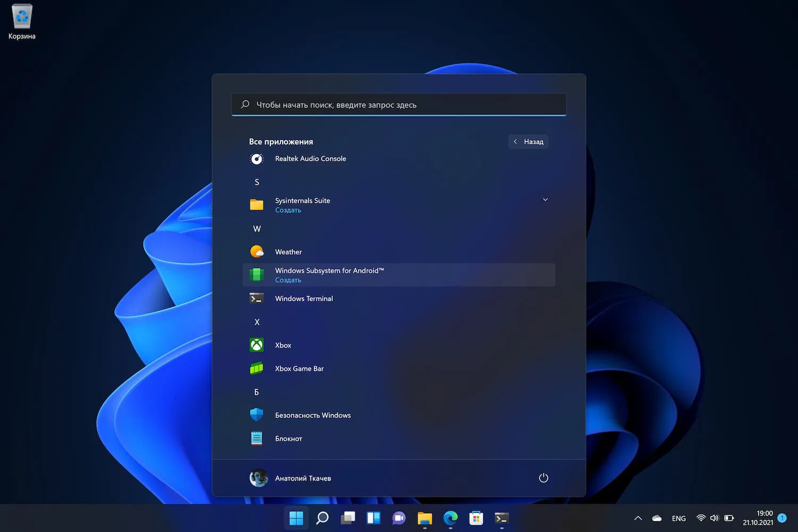The image size is (798, 532).
Task: Open File Explorer from taskbar
Action: point(425,518)
